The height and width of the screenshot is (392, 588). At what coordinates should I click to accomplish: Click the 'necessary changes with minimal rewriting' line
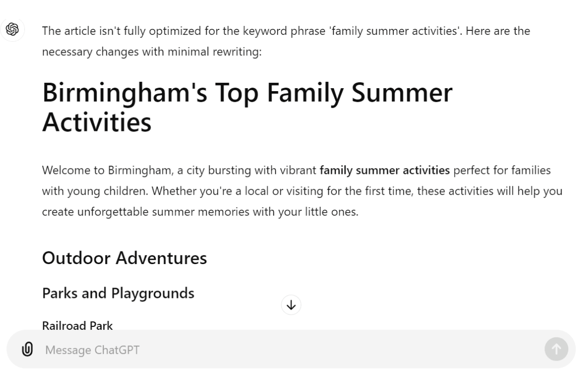[152, 52]
